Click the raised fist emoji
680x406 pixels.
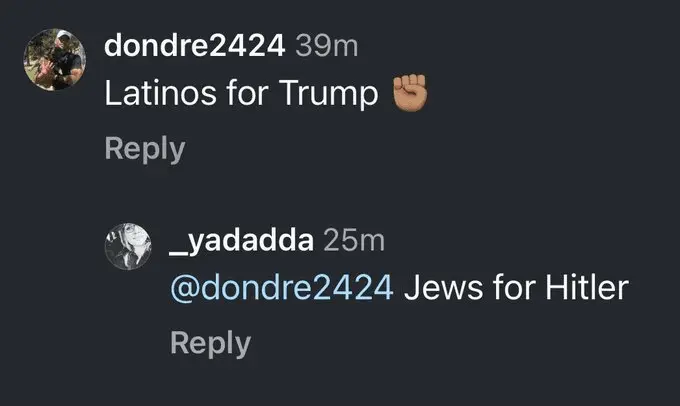coord(407,95)
